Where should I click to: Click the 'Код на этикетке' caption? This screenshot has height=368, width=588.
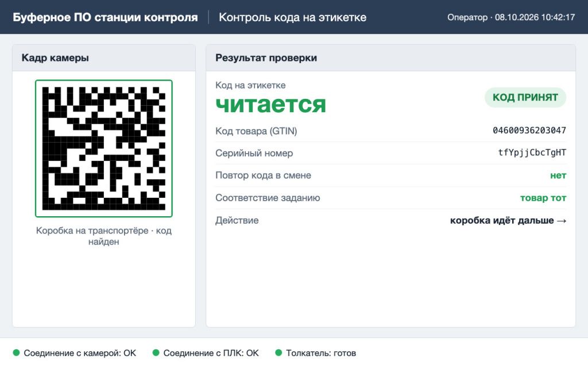250,85
